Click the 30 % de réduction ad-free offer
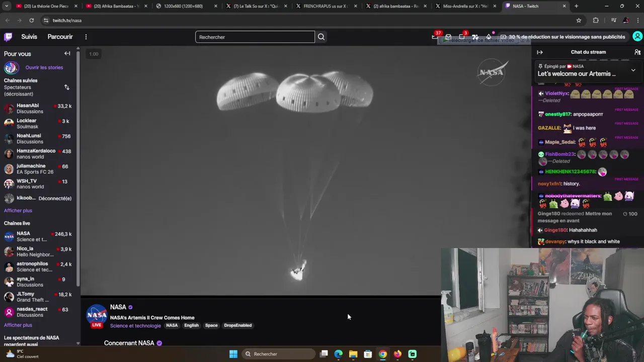Screen dimensions: 644x362 coord(562,37)
